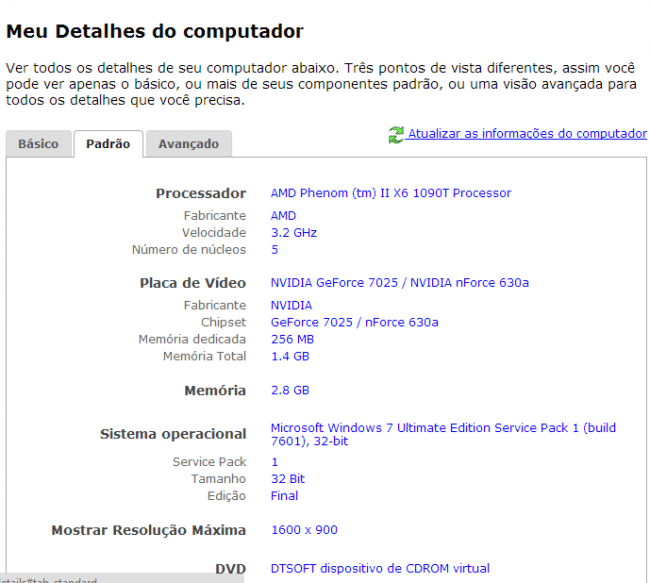Open Atualizar as informações do computador link
Image resolution: width=650 pixels, height=583 pixels.
pyautogui.click(x=526, y=134)
